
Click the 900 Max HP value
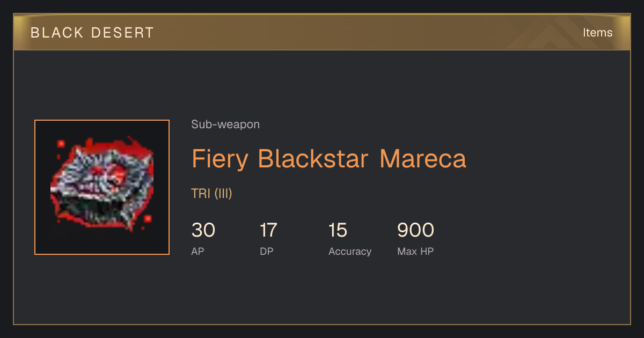point(415,230)
